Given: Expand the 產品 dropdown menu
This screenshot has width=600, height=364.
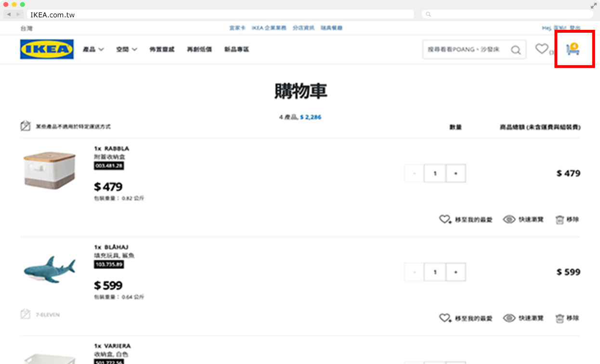Looking at the screenshot, I should click(x=93, y=50).
